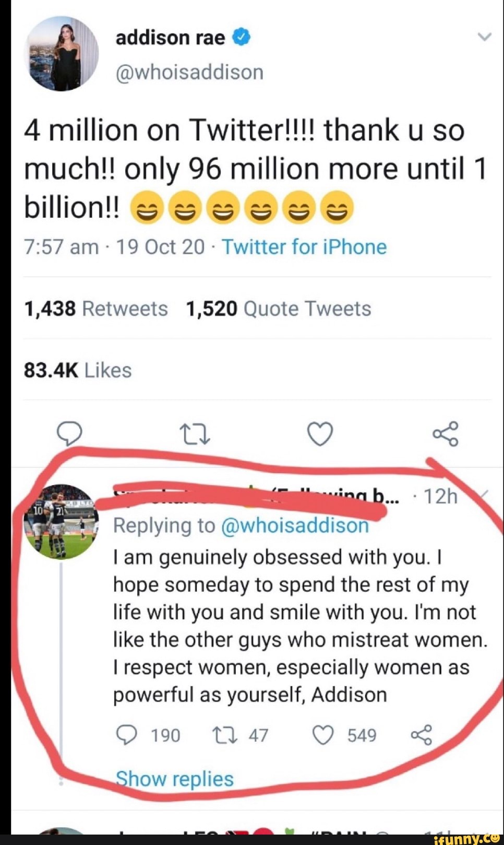The height and width of the screenshot is (845, 504).
Task: Open Show replies link
Action: (x=174, y=779)
